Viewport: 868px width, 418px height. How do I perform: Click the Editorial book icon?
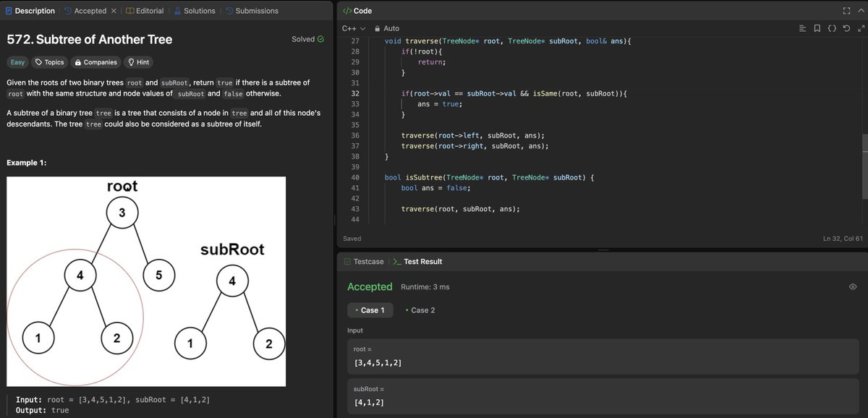[129, 11]
